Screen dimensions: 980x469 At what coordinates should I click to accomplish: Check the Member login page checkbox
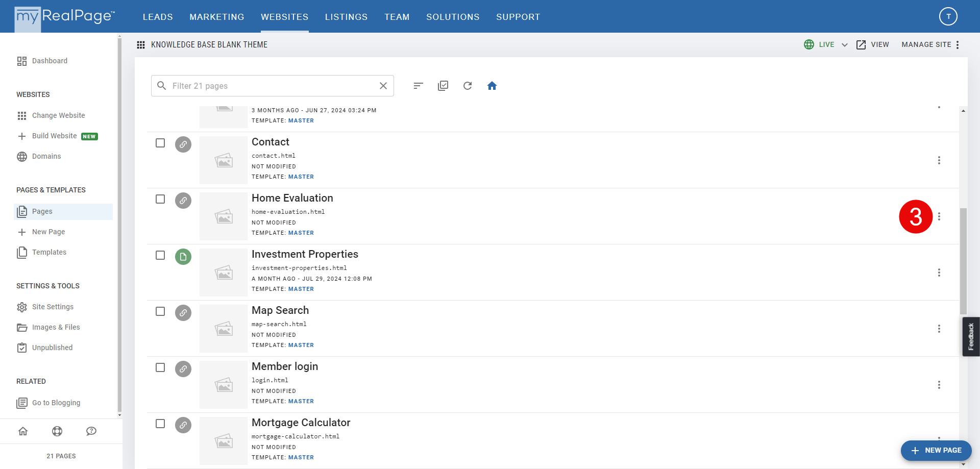tap(160, 367)
